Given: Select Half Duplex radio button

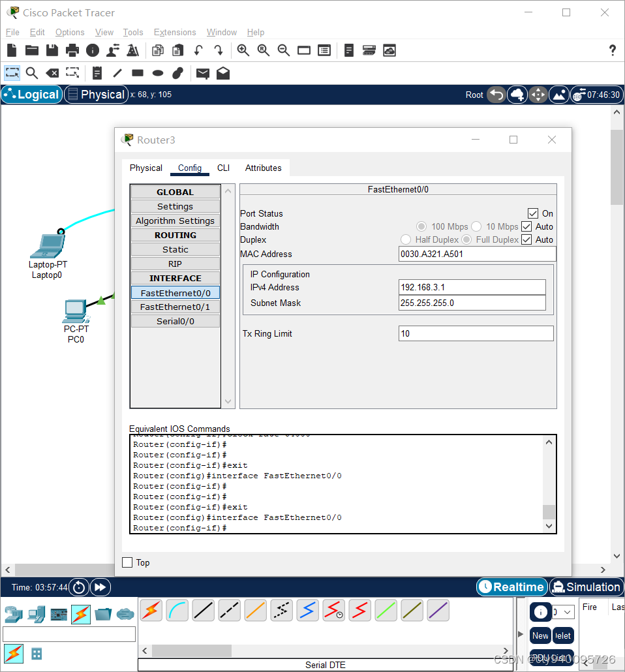Looking at the screenshot, I should pyautogui.click(x=406, y=239).
